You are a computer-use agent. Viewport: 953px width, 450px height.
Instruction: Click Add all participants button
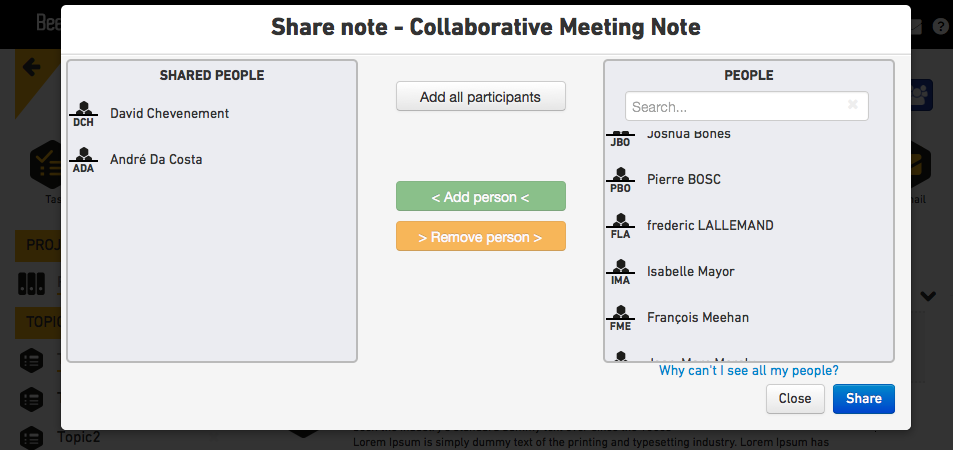481,97
